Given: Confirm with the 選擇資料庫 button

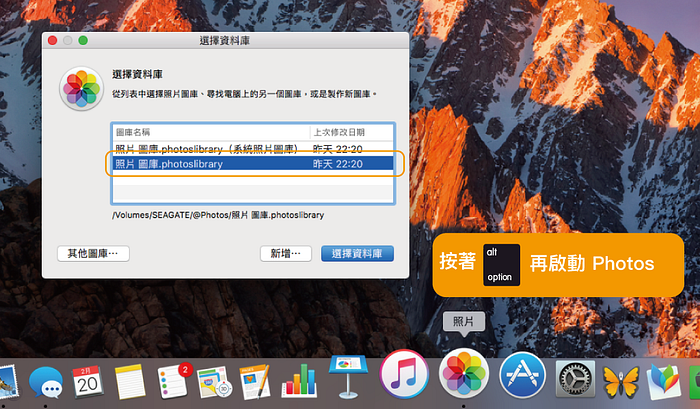Looking at the screenshot, I should (x=357, y=254).
